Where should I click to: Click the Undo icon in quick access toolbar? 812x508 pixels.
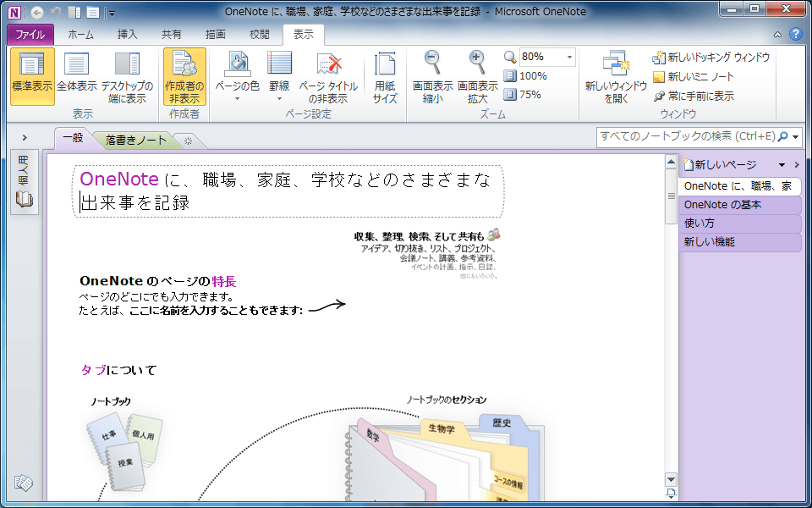[56, 13]
